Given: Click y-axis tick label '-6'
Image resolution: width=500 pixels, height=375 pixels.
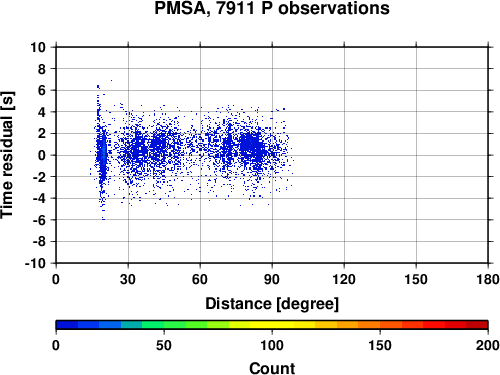Looking at the screenshot, I should [39, 220].
